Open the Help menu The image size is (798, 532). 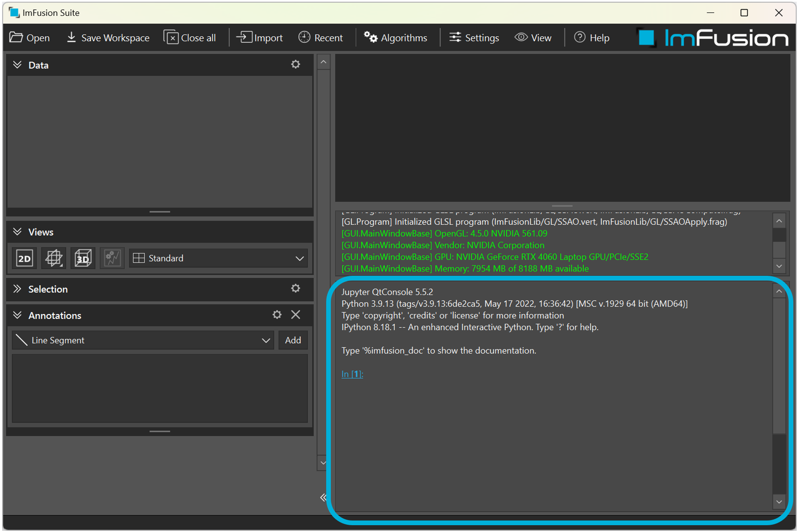tap(592, 38)
